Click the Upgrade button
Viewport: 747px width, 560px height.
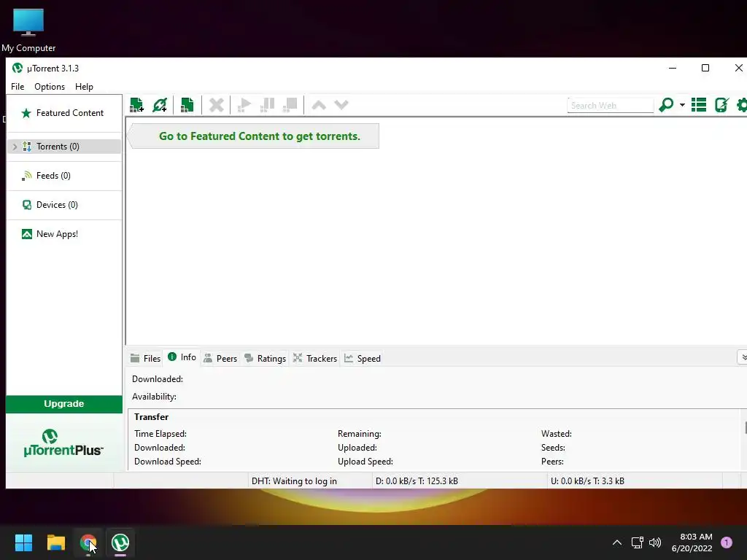point(64,404)
